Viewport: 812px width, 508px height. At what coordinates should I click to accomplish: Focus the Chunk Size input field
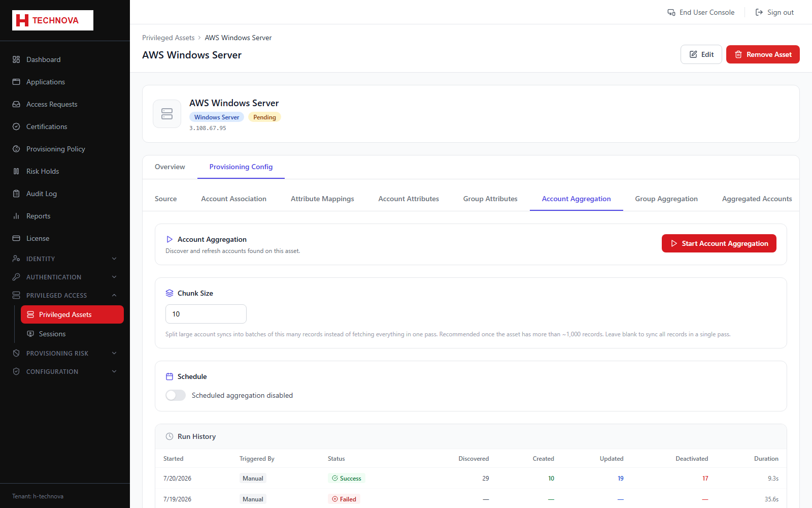click(x=206, y=314)
